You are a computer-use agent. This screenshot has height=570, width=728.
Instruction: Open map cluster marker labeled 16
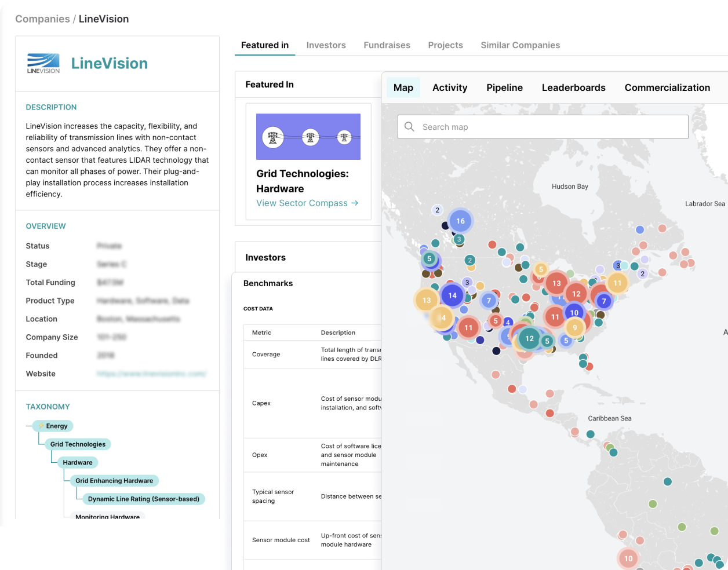coord(460,221)
